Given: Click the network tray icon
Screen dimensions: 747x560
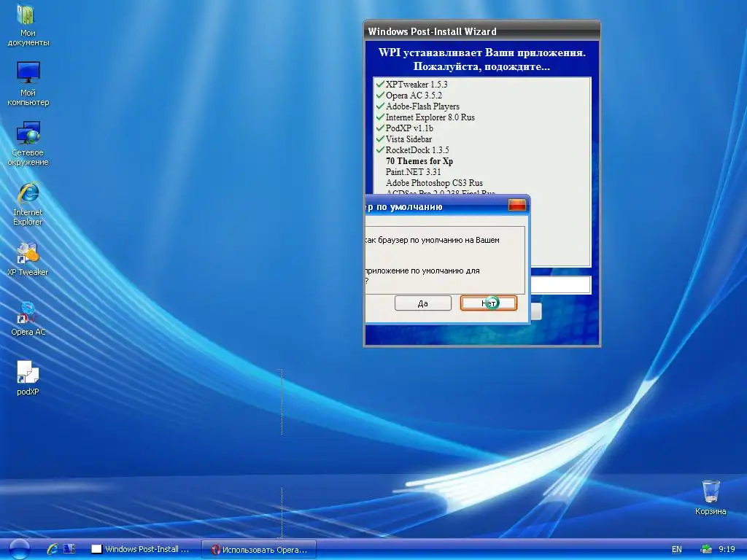Looking at the screenshot, I should [706, 549].
